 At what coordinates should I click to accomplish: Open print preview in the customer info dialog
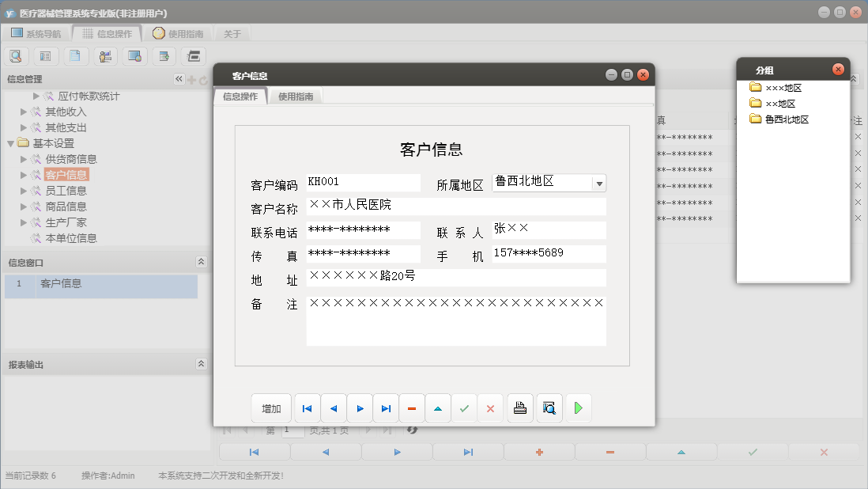[x=549, y=407]
